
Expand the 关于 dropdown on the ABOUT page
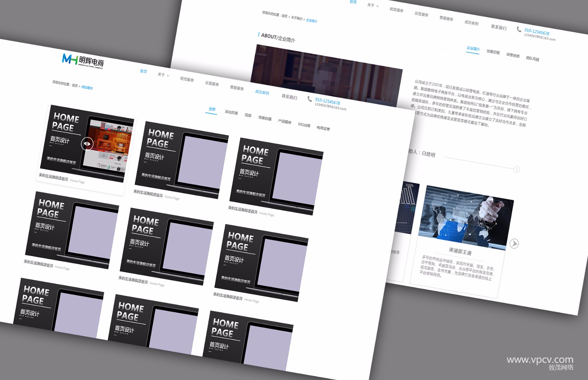coord(373,5)
